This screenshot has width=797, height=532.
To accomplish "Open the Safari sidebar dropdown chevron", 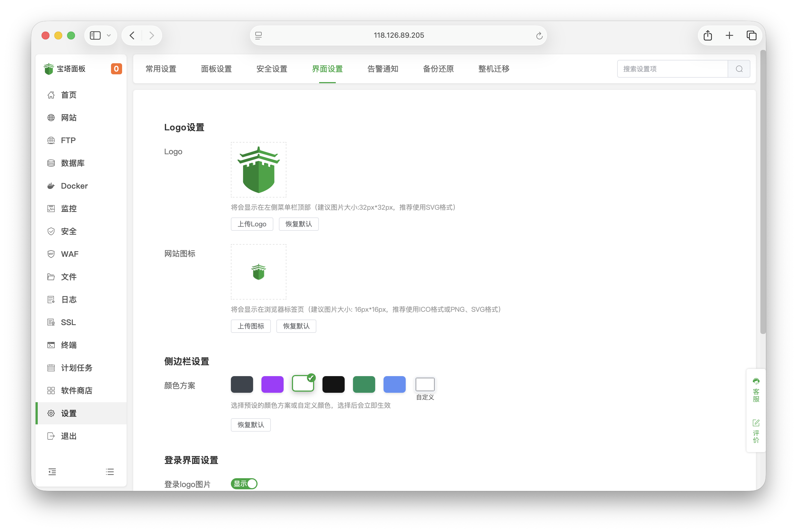I will [x=109, y=35].
